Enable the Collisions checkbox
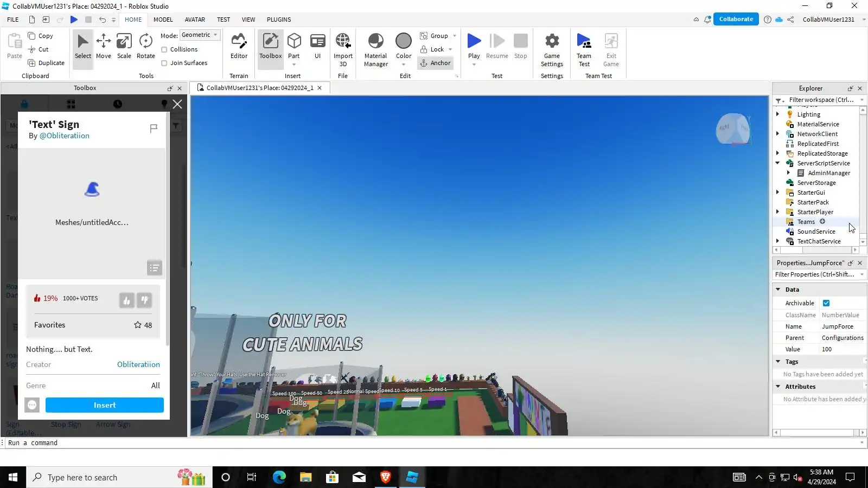 coord(164,49)
